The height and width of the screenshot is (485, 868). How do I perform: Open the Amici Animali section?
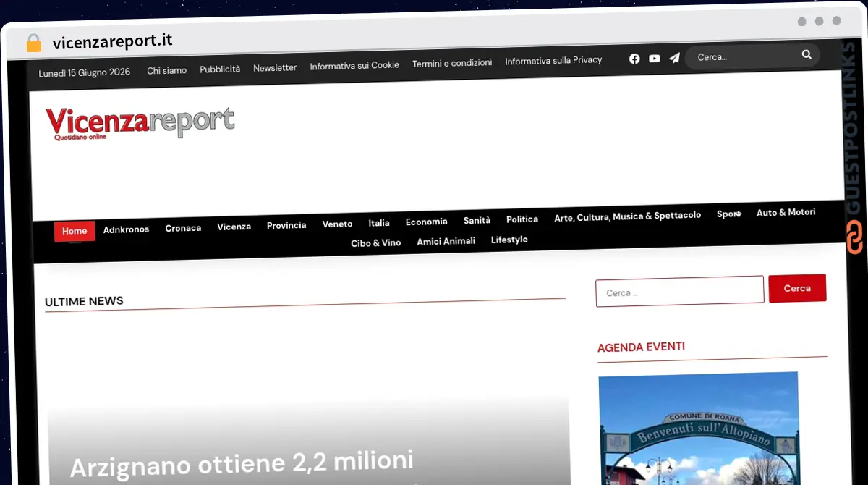(446, 241)
